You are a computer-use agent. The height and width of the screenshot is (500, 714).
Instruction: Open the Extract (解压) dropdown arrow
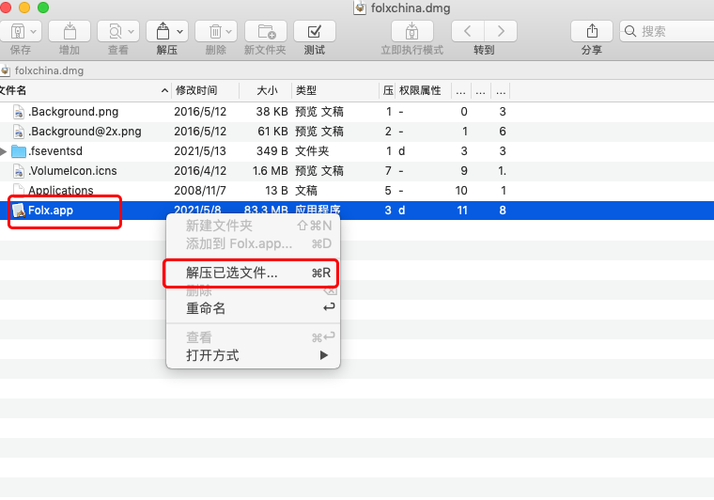click(180, 32)
